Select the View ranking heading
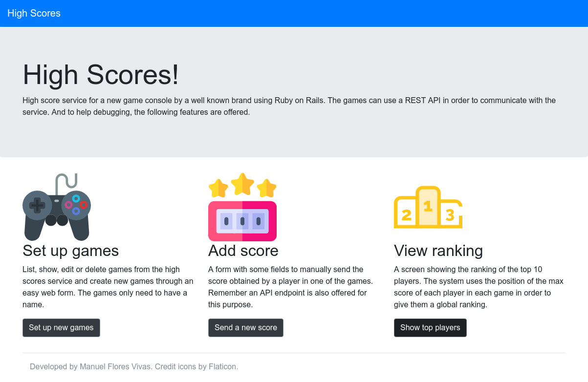Screen dimensions: 588x382 [x=438, y=251]
